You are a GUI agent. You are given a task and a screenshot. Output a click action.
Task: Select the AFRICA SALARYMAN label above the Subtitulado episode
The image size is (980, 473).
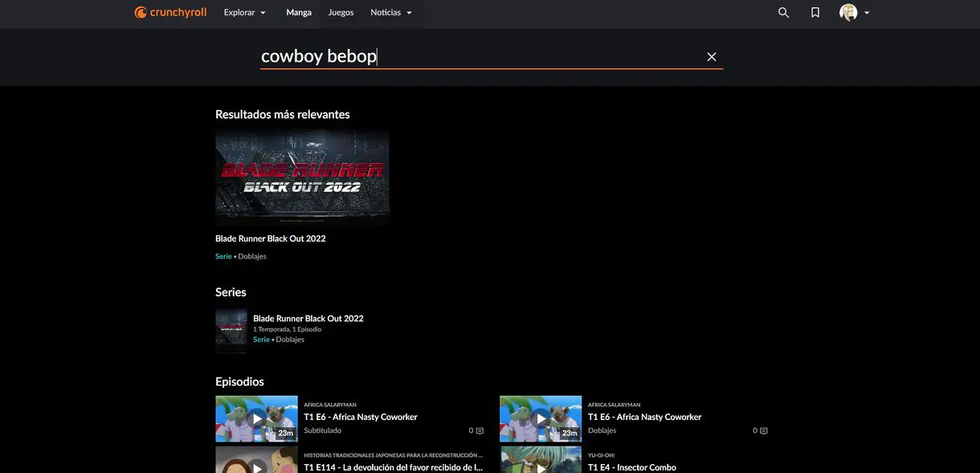click(x=330, y=405)
